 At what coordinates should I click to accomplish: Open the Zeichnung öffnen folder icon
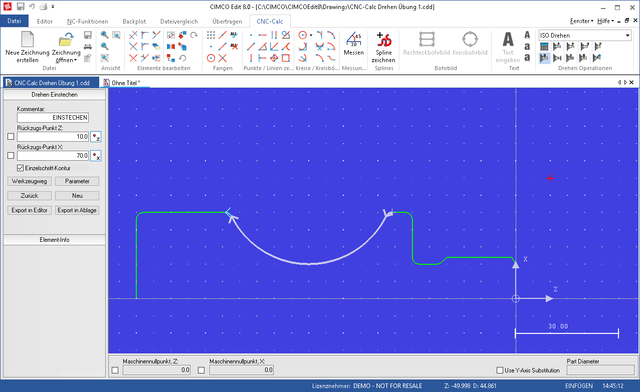pyautogui.click(x=66, y=40)
